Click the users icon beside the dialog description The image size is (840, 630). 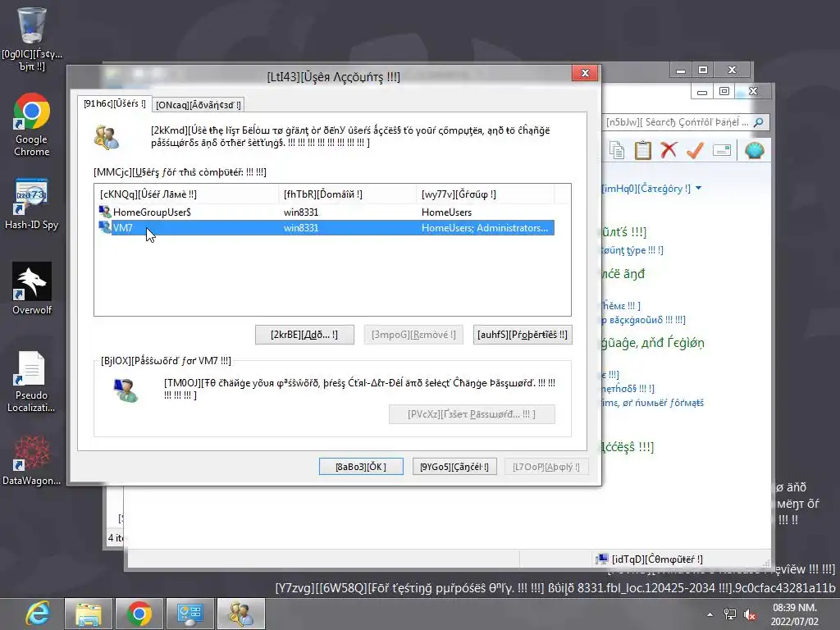coord(106,137)
